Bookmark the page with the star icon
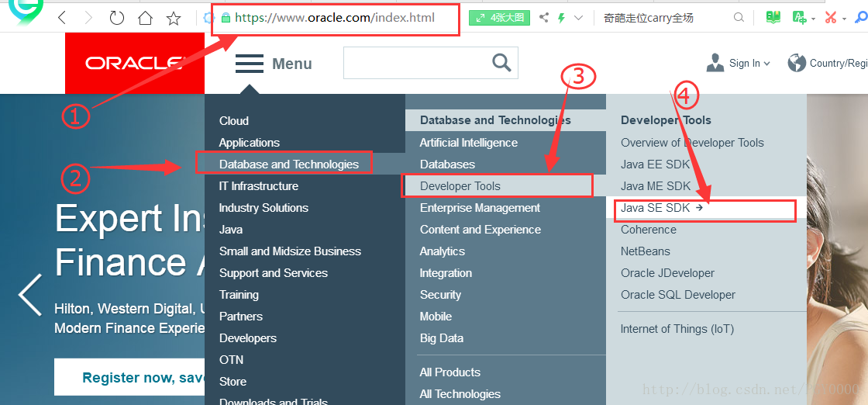 [174, 19]
